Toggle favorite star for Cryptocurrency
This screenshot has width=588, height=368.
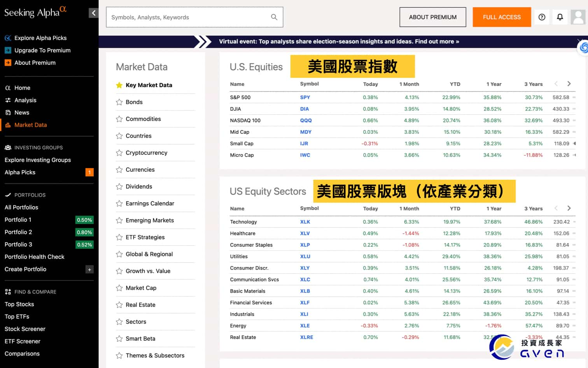point(119,153)
